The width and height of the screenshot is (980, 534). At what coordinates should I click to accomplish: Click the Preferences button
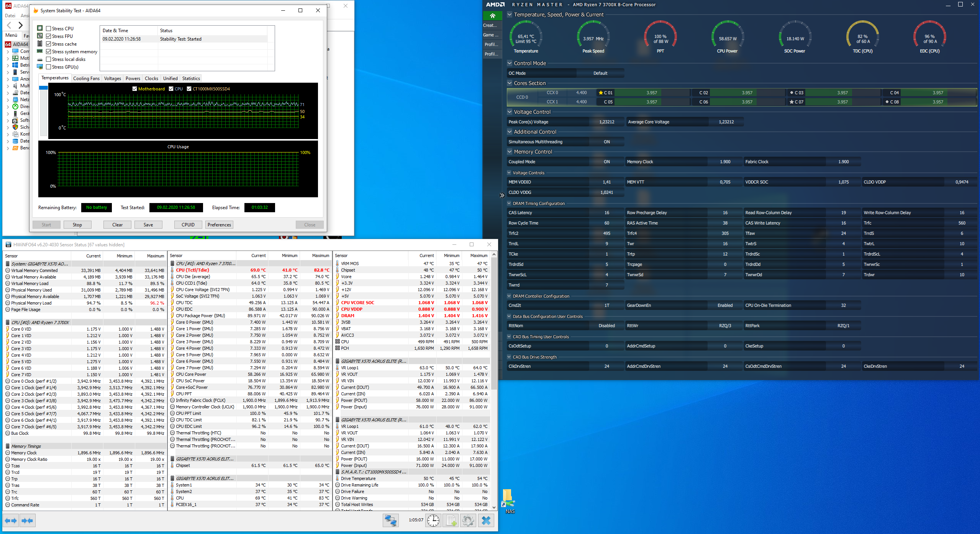click(219, 225)
